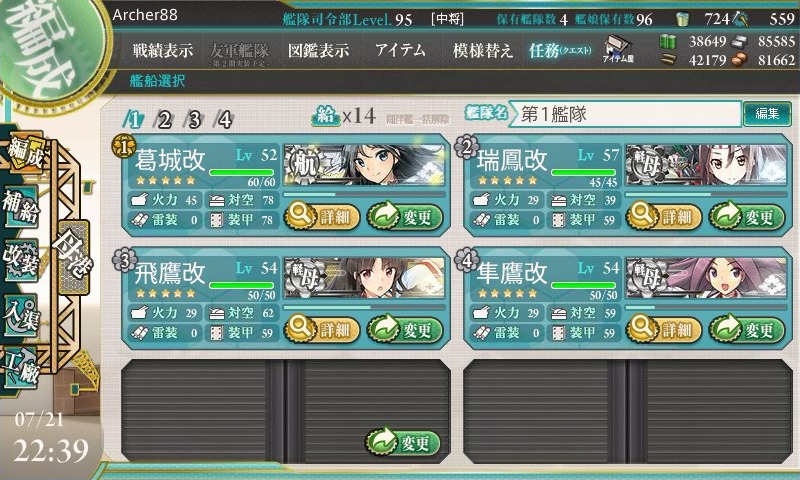Switch to fleet tab 3
This screenshot has width=800, height=480.
pyautogui.click(x=194, y=120)
